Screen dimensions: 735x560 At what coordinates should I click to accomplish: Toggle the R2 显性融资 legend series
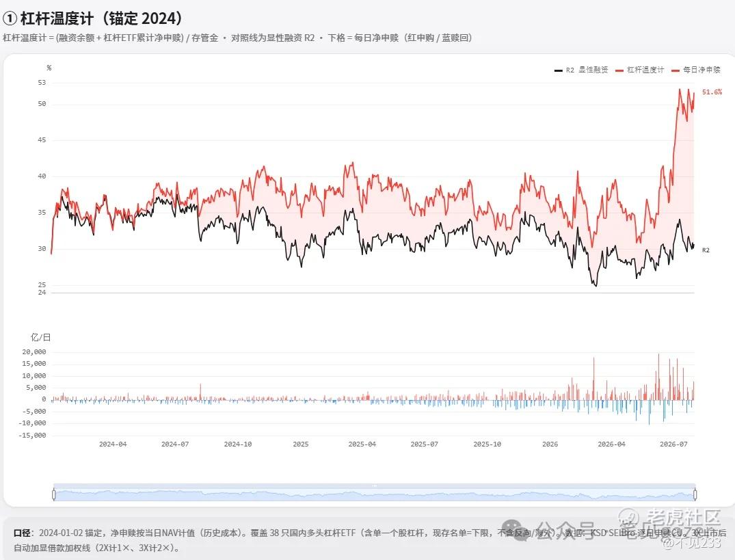click(x=581, y=70)
